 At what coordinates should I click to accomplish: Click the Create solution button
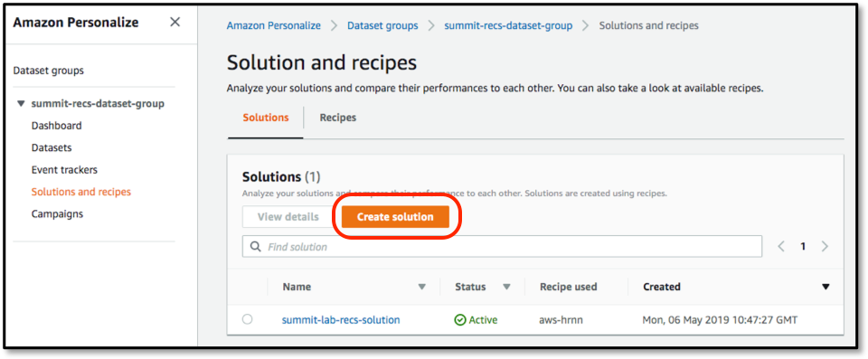click(x=395, y=217)
